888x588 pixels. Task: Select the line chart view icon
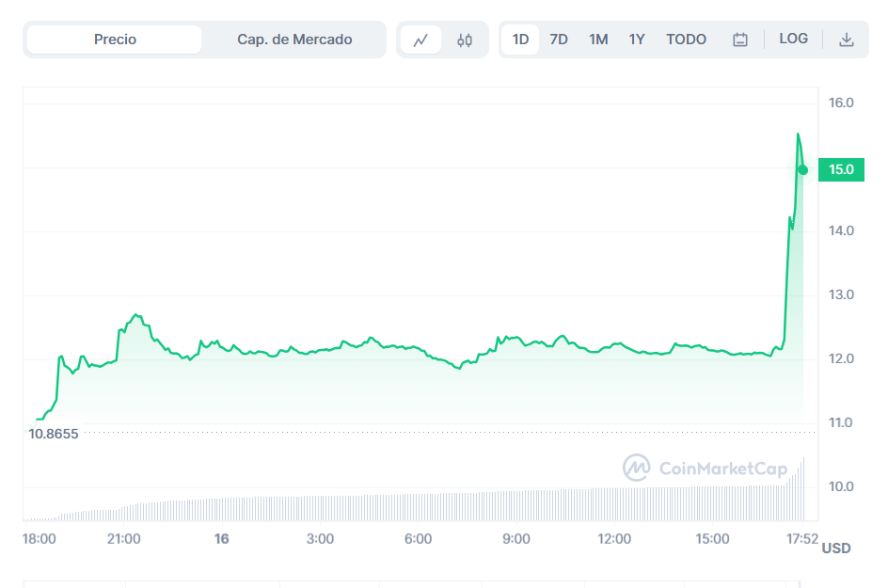click(420, 40)
